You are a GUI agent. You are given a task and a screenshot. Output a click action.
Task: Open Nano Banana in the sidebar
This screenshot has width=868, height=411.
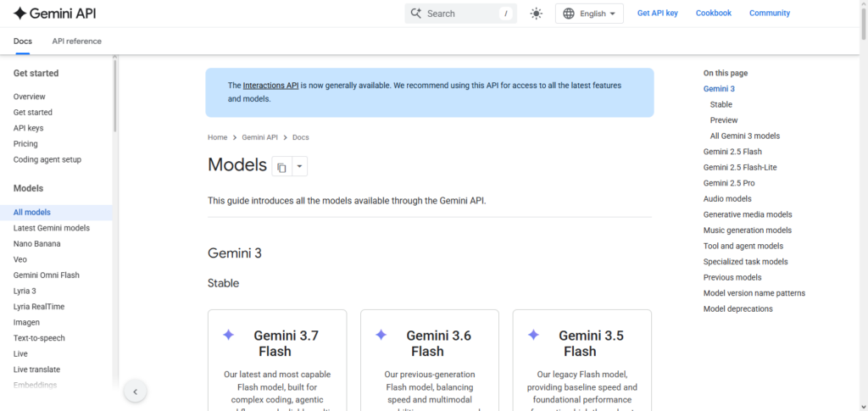(37, 243)
